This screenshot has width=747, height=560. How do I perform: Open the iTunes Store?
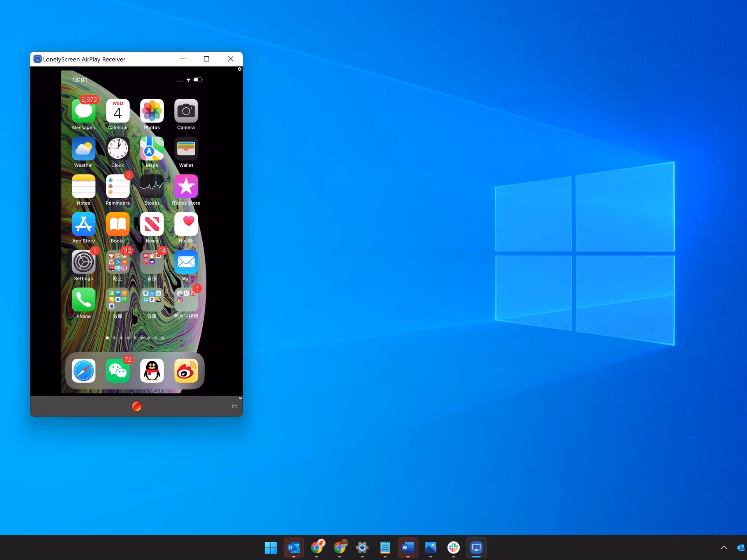tap(186, 187)
